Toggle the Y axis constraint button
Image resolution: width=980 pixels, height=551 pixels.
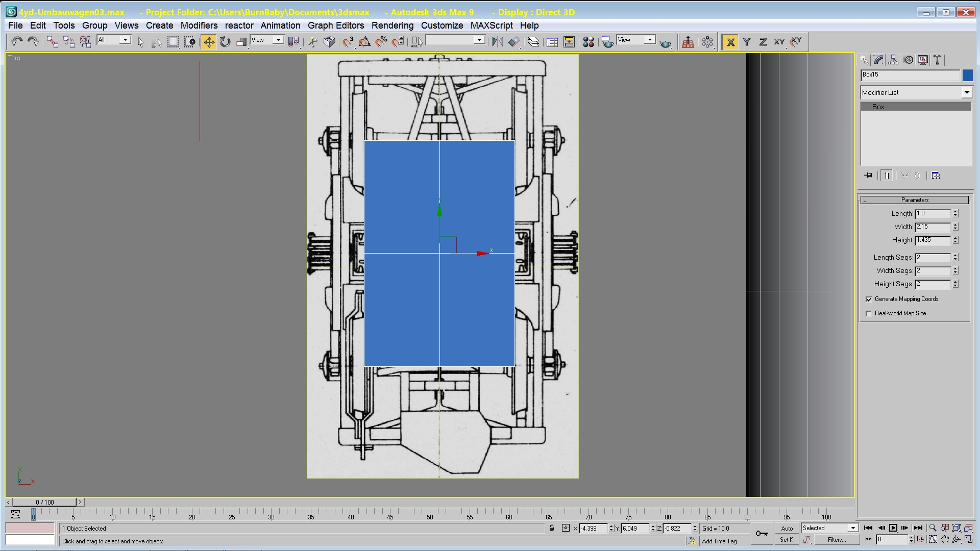click(747, 42)
